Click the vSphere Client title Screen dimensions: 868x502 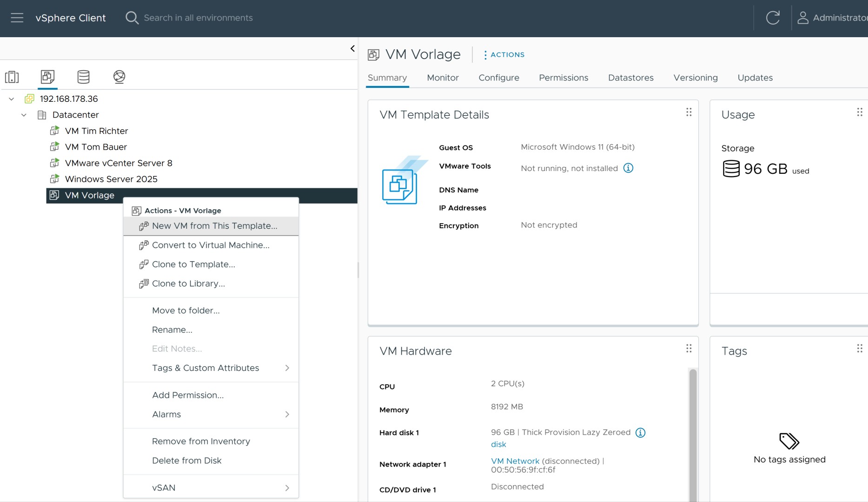[x=71, y=18]
